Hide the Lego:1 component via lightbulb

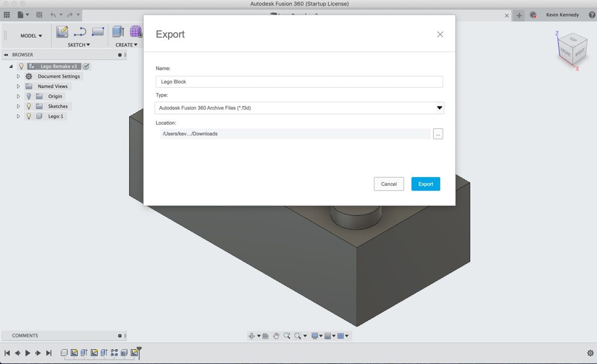pyautogui.click(x=29, y=116)
